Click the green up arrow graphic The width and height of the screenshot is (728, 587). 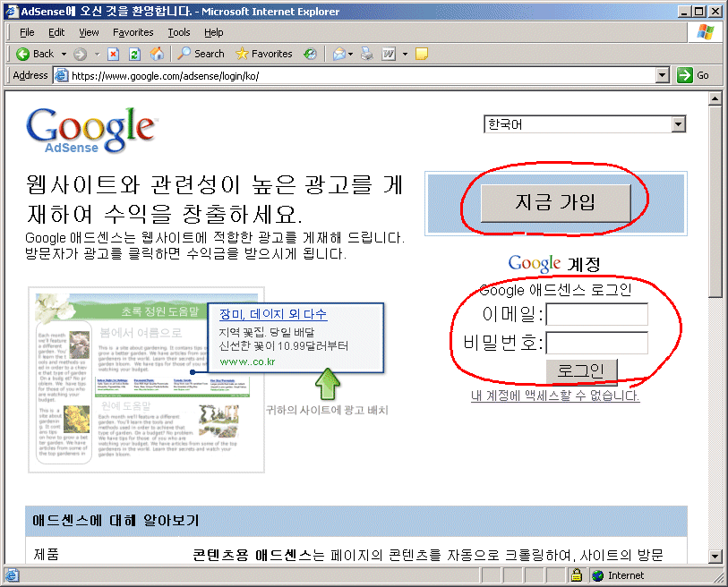pyautogui.click(x=328, y=384)
